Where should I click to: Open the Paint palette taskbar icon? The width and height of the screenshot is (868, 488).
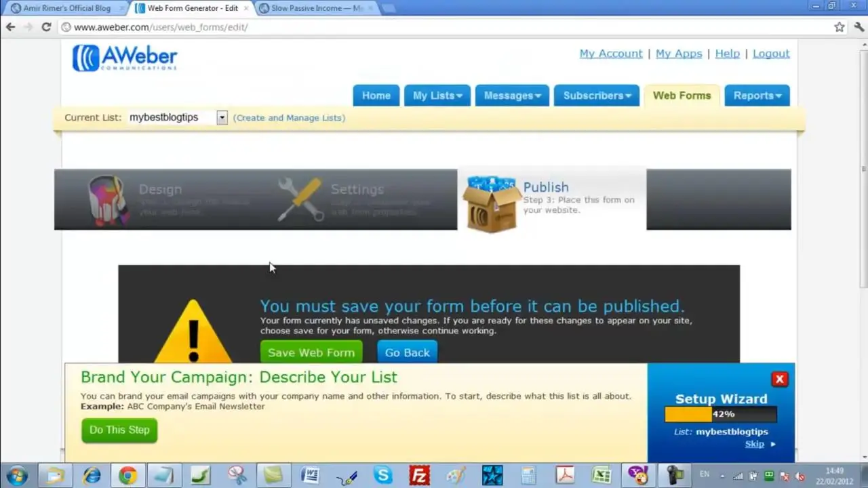pos(456,476)
